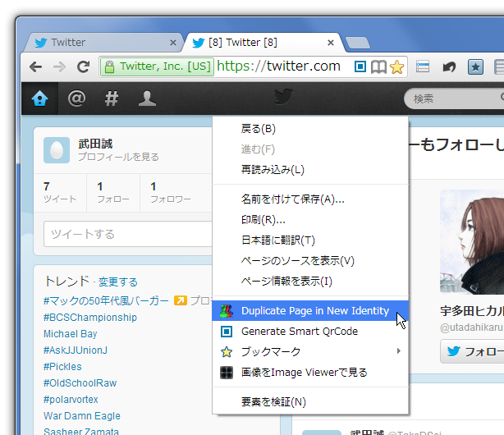Open the 7 ツイート stat
Screen dimensions: 504x435
pyautogui.click(x=60, y=192)
